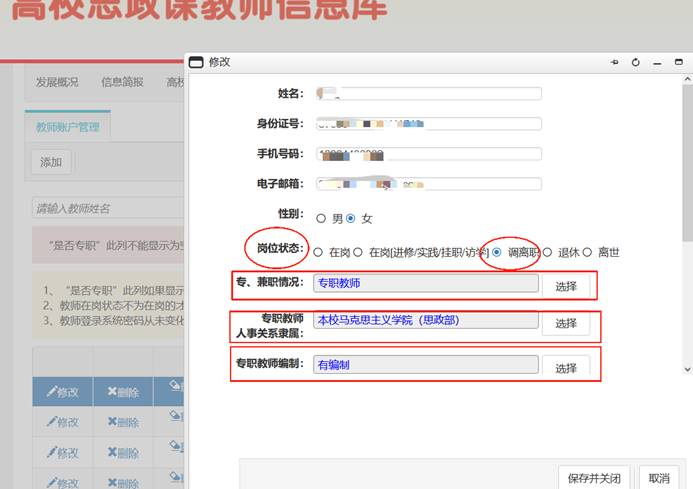Click the dialog vertical scrollbar
The image size is (693, 489).
tap(687, 200)
